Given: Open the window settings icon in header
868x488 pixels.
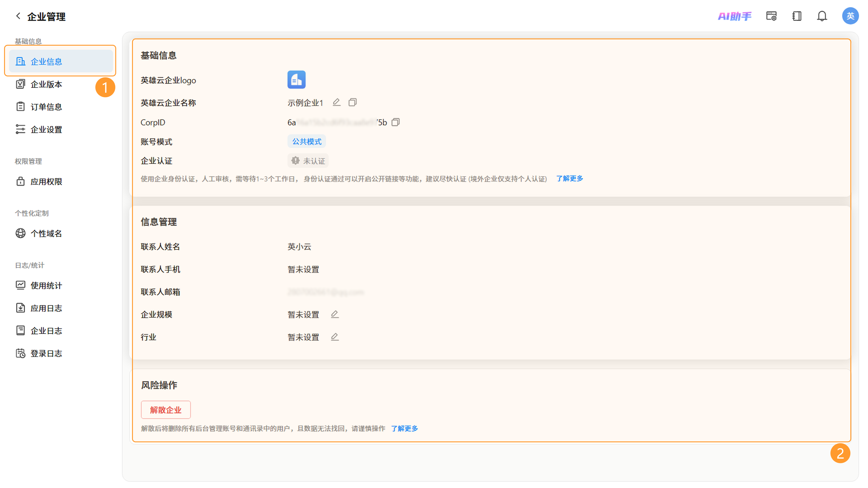Looking at the screenshot, I should tap(771, 16).
